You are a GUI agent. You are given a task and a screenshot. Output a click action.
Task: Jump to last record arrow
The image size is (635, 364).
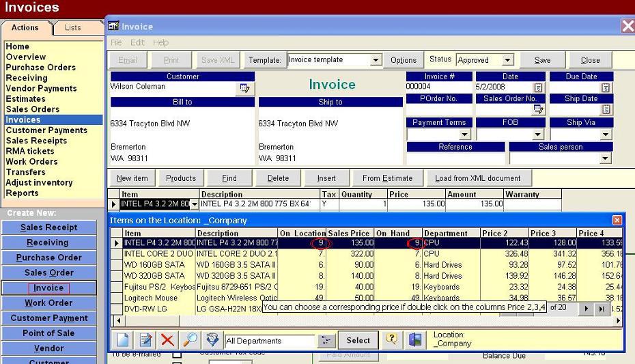[x=602, y=309]
